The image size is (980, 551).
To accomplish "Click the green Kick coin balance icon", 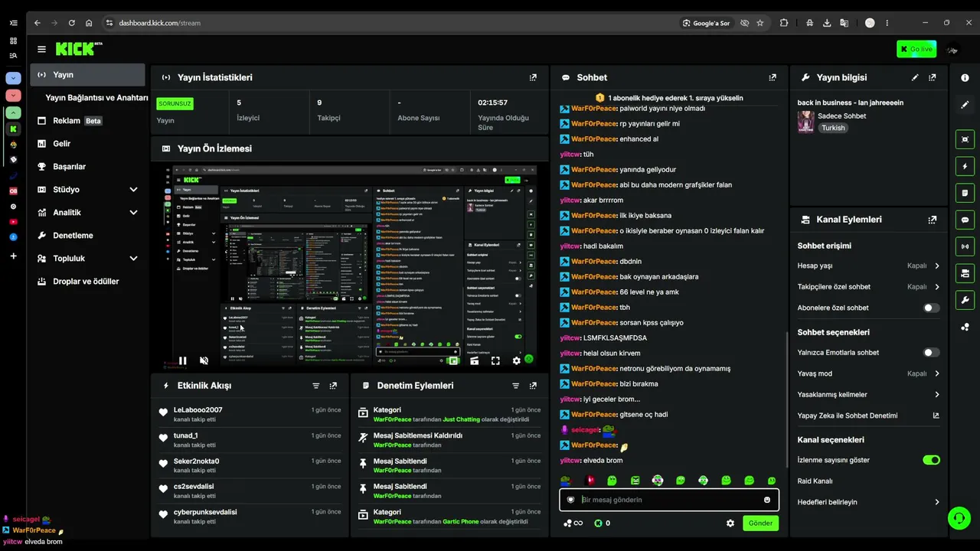I will pyautogui.click(x=598, y=523).
